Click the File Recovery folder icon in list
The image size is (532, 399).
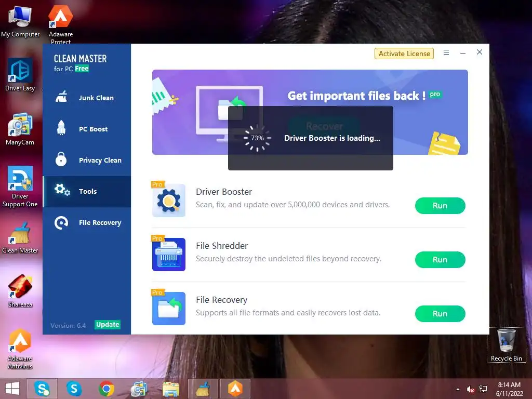click(x=169, y=309)
